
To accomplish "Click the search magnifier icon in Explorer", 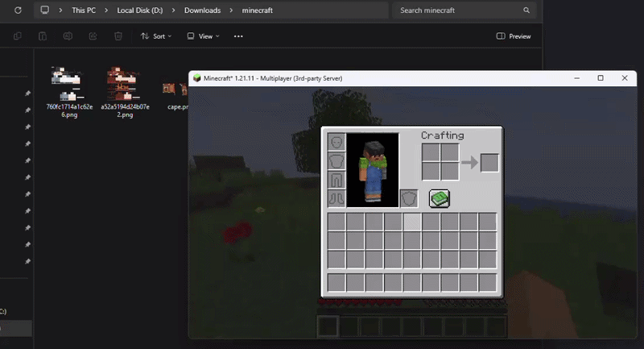I will 526,10.
